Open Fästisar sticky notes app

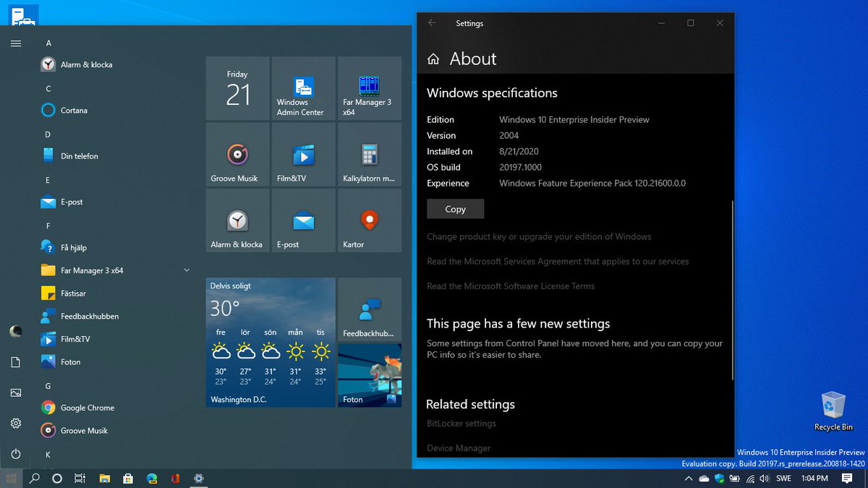tap(116, 293)
